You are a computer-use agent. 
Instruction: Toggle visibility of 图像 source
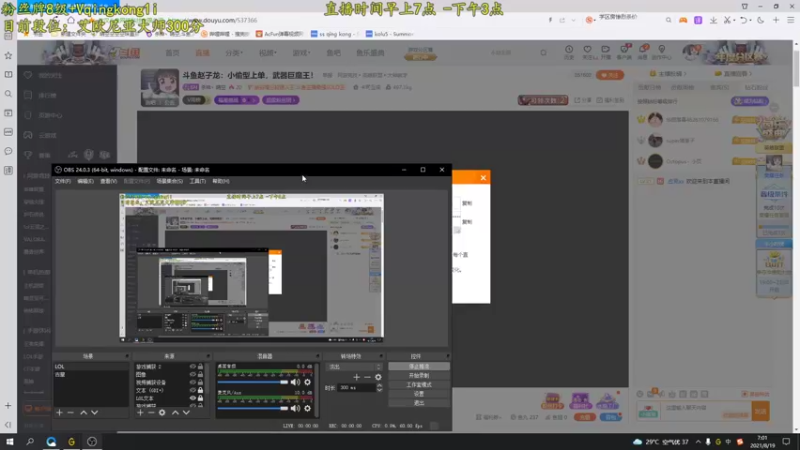point(192,374)
